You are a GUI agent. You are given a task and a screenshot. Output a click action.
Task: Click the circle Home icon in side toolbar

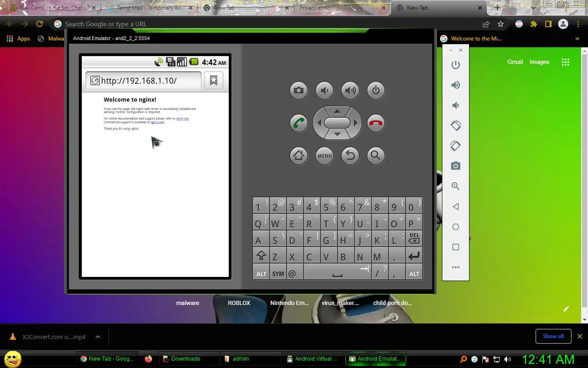(456, 227)
